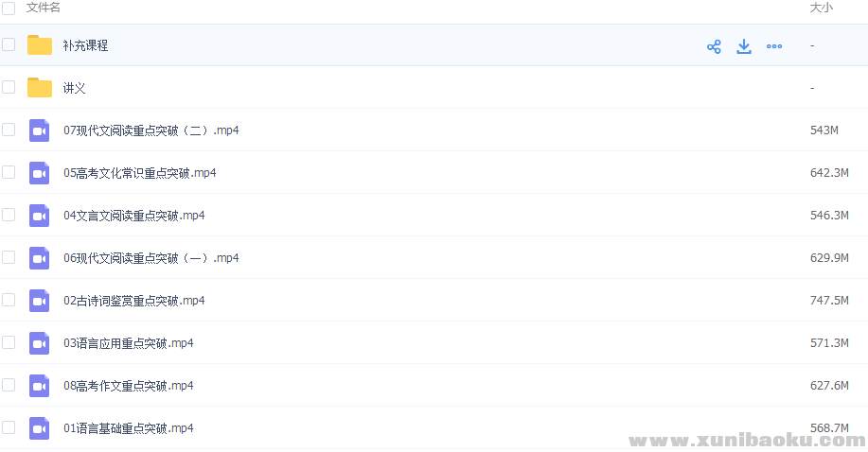Sort by the 大小 column header
868x452 pixels.
[821, 8]
